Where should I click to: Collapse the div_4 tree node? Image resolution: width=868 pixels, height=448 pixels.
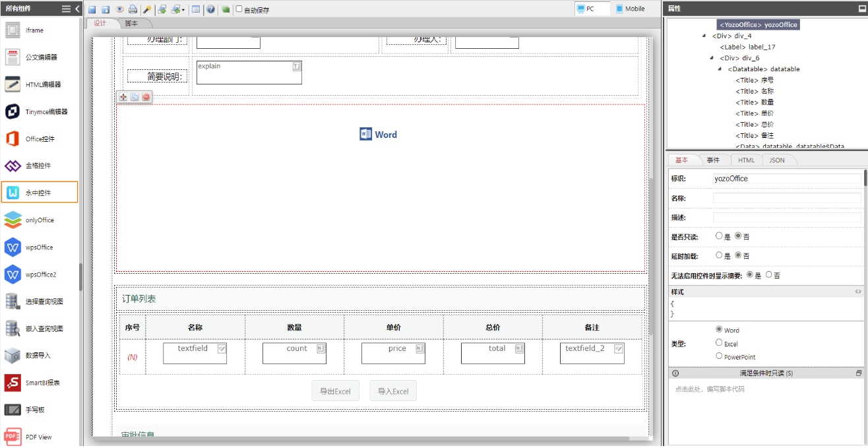coord(705,36)
